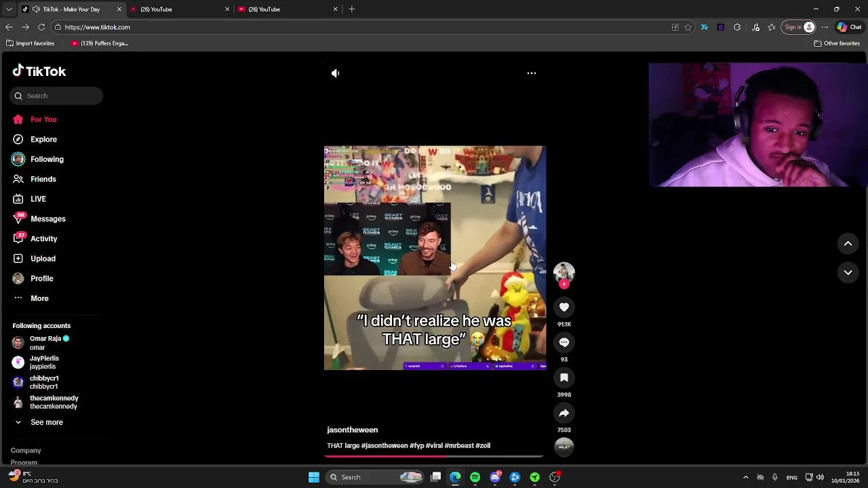Open a new browser tab
This screenshot has width=868, height=488.
[x=351, y=9]
